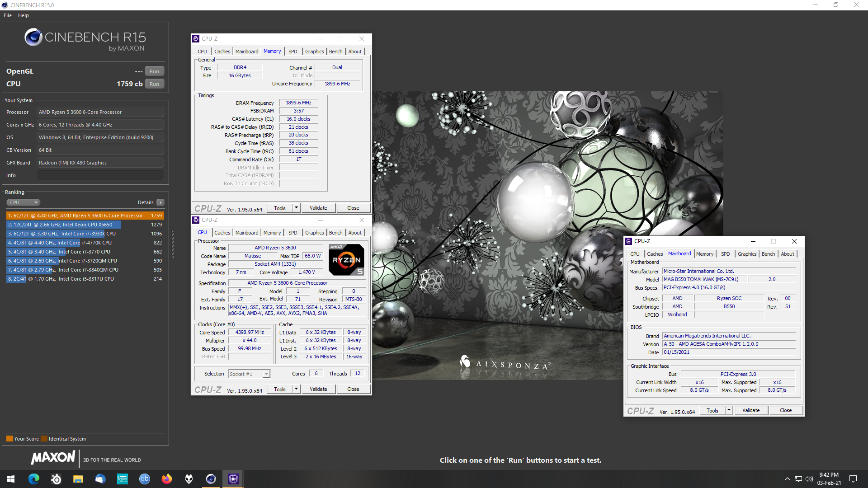
Task: Select the Core i7-4770K ranking row
Action: (x=85, y=243)
